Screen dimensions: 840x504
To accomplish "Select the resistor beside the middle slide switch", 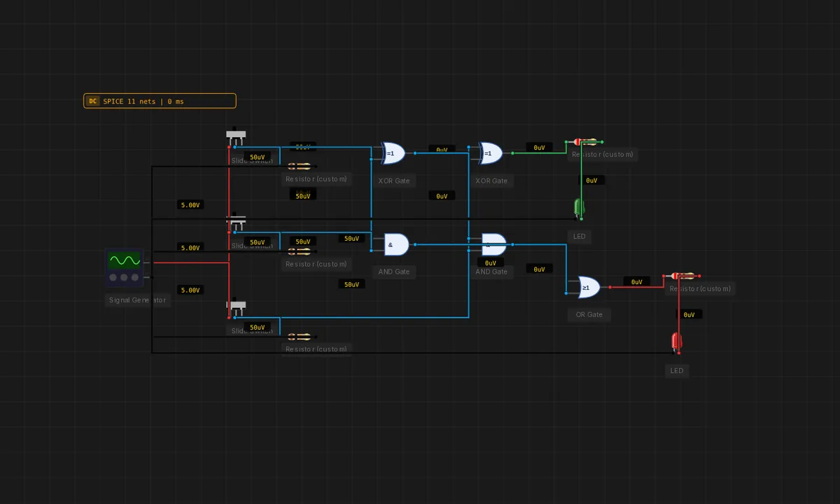I will (300, 251).
